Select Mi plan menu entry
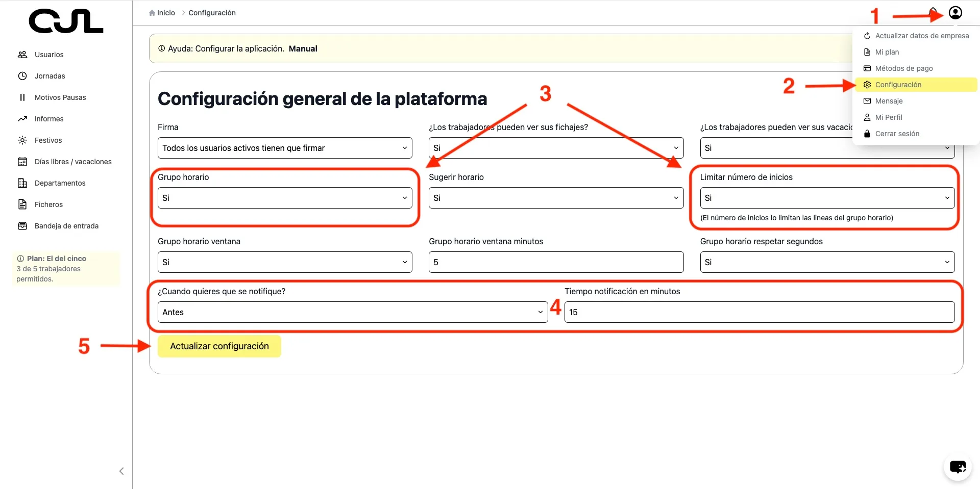 point(916,52)
